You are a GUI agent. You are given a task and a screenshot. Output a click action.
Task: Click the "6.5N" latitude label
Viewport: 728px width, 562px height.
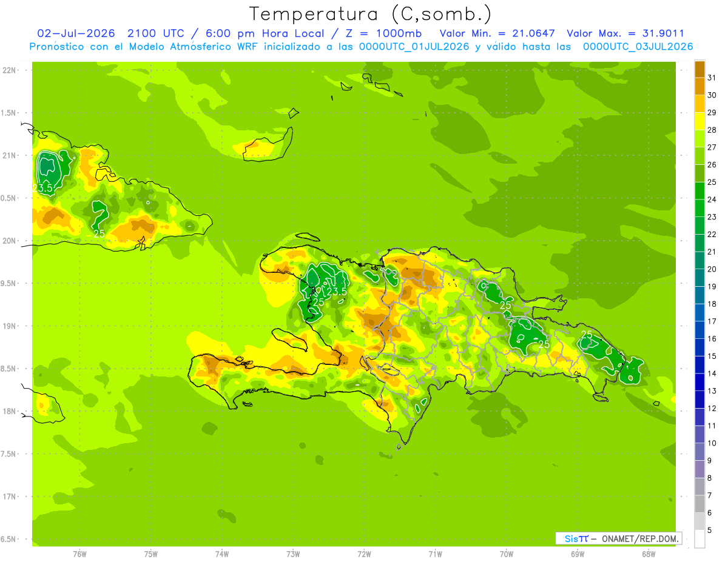coord(9,539)
